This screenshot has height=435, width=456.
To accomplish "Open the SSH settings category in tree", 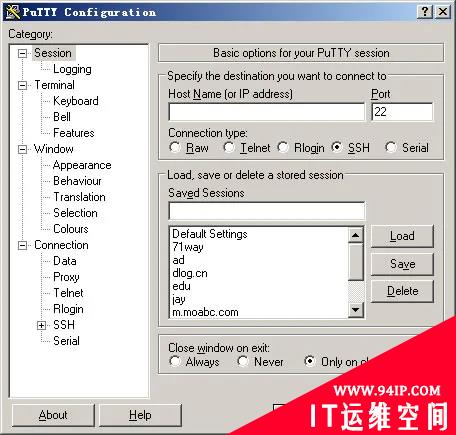I will tap(64, 325).
